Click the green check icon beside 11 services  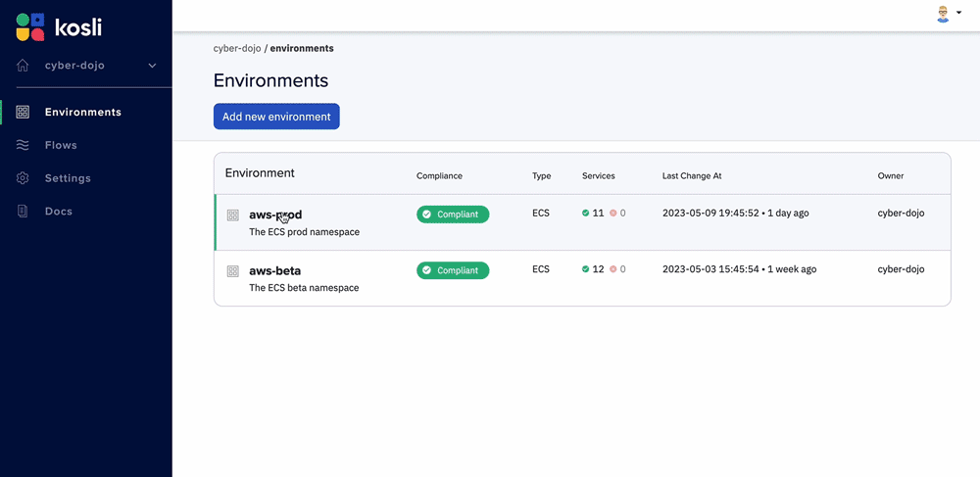click(586, 214)
